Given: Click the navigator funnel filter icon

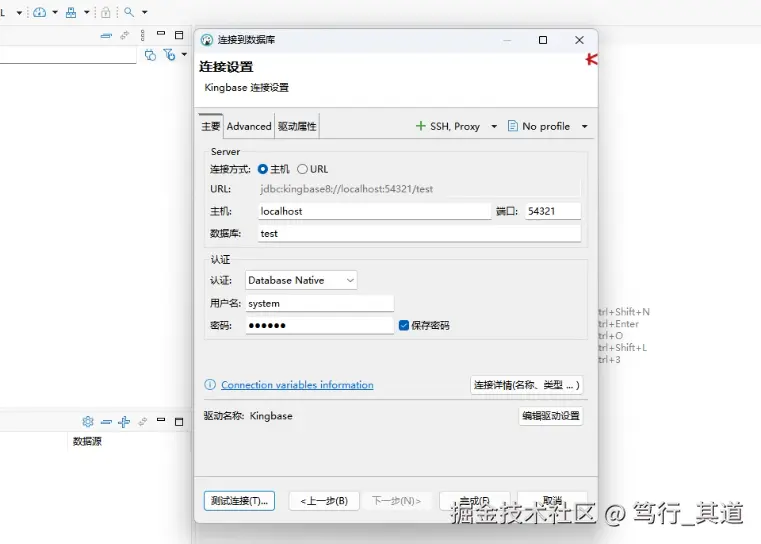Looking at the screenshot, I should tap(169, 54).
